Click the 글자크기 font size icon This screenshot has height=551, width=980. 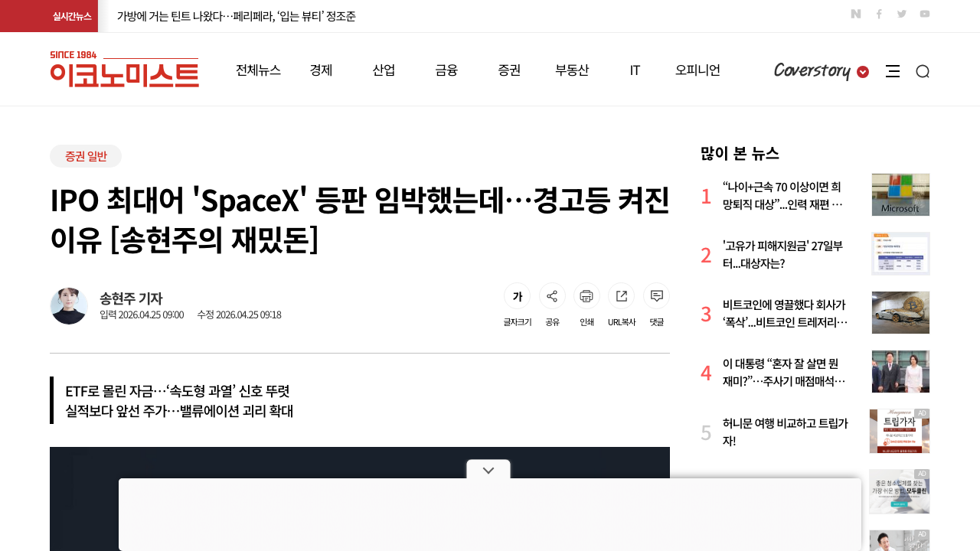point(518,296)
